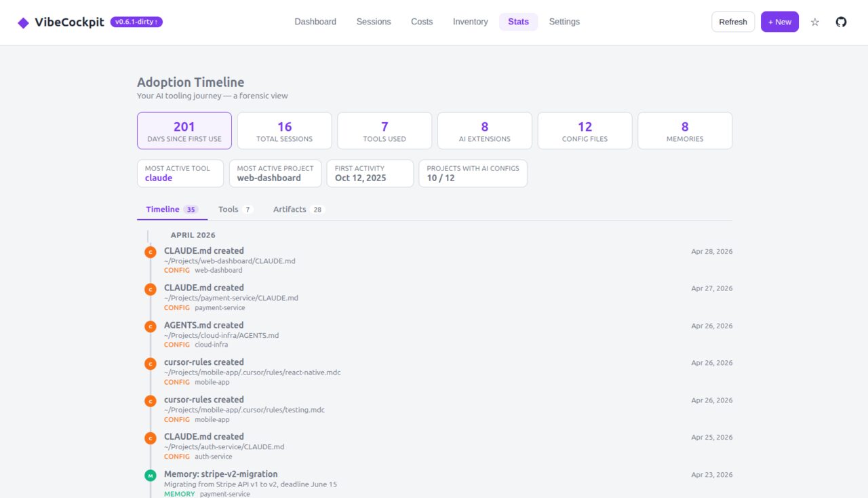Open the Settings page
Viewport: 868px width, 498px height.
564,22
